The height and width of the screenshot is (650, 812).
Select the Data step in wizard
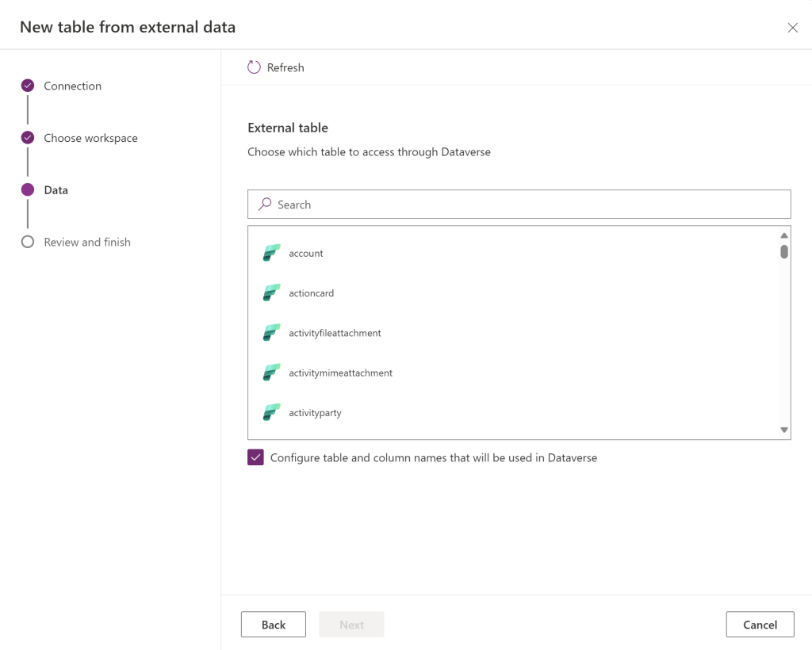[28, 190]
